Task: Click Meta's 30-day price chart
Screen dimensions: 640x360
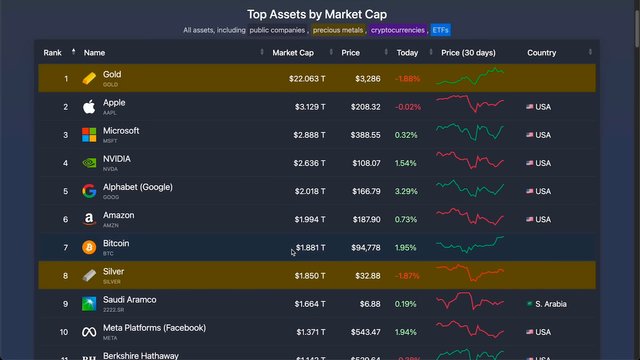Action: pyautogui.click(x=470, y=329)
